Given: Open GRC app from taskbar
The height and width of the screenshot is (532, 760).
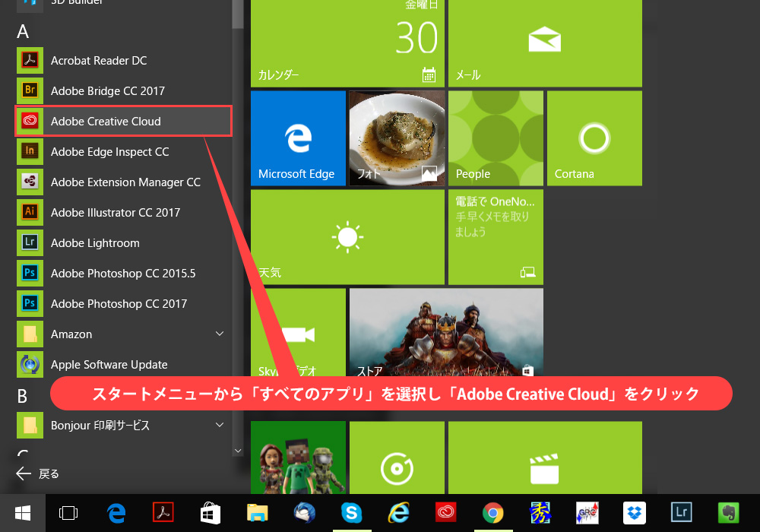Looking at the screenshot, I should [587, 513].
